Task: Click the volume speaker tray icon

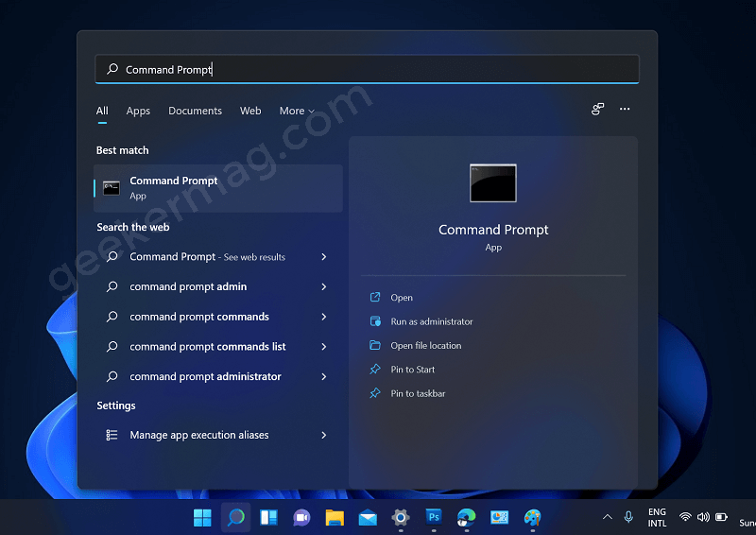Action: pyautogui.click(x=703, y=517)
